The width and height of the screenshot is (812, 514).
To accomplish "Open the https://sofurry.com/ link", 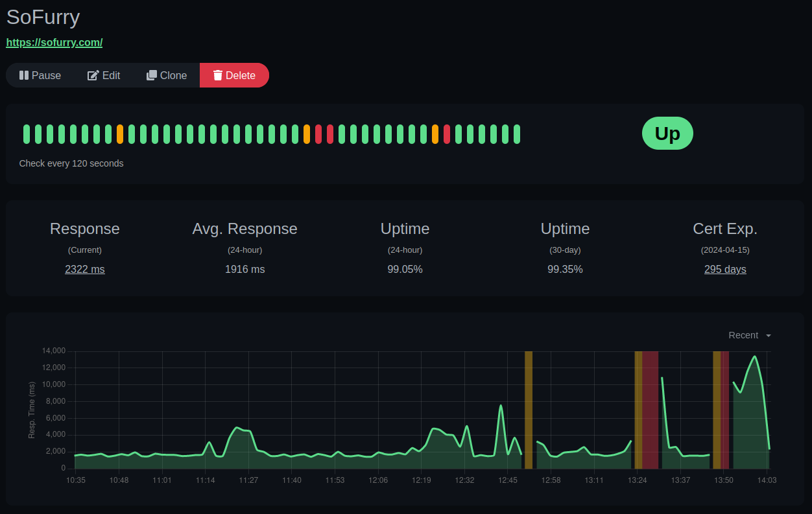I will point(54,42).
